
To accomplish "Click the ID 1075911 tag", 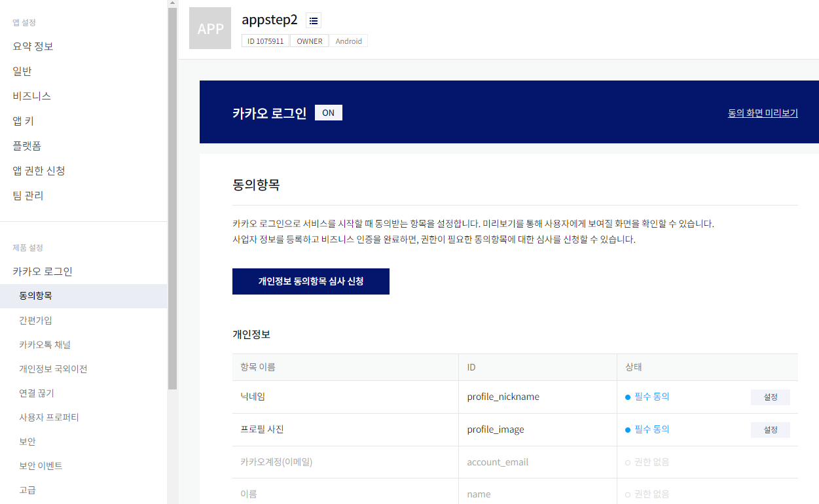I will [x=266, y=41].
